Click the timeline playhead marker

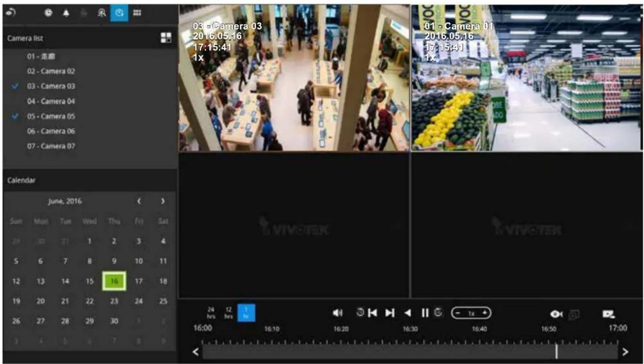556,351
